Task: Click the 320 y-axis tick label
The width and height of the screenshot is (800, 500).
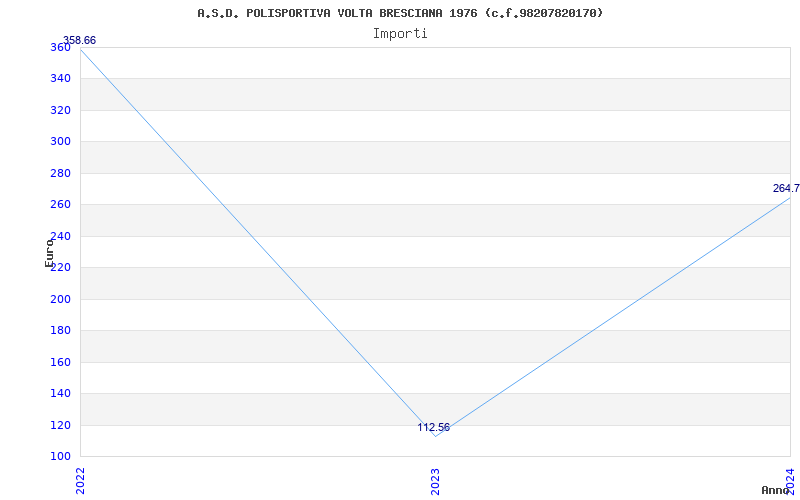Action: click(x=60, y=110)
